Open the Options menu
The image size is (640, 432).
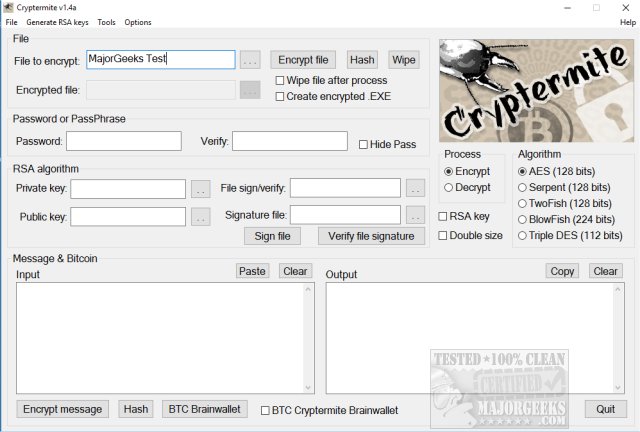(x=138, y=22)
